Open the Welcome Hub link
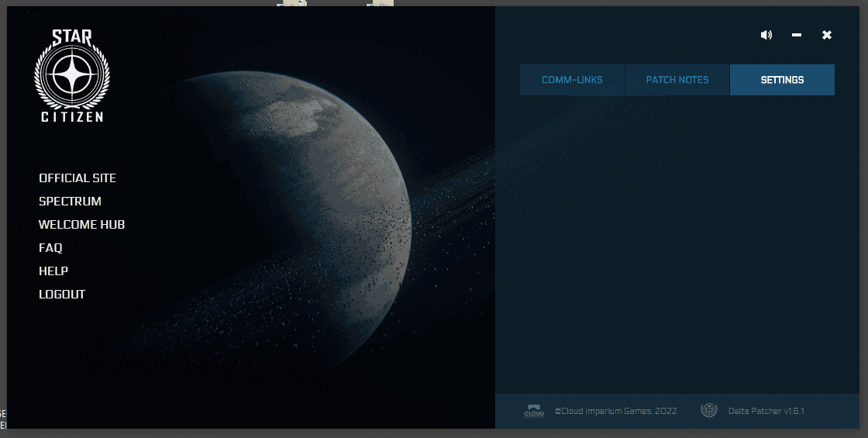 pos(82,225)
